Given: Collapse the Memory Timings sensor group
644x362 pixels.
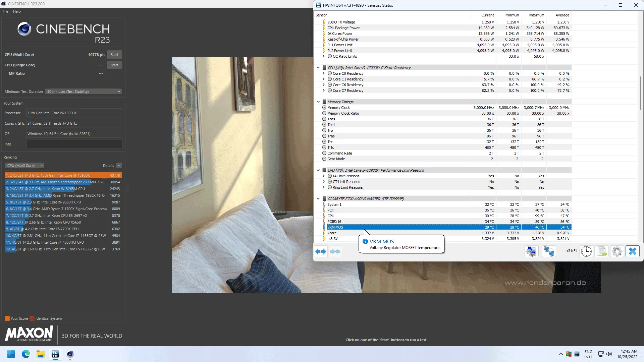Looking at the screenshot, I should [318, 102].
